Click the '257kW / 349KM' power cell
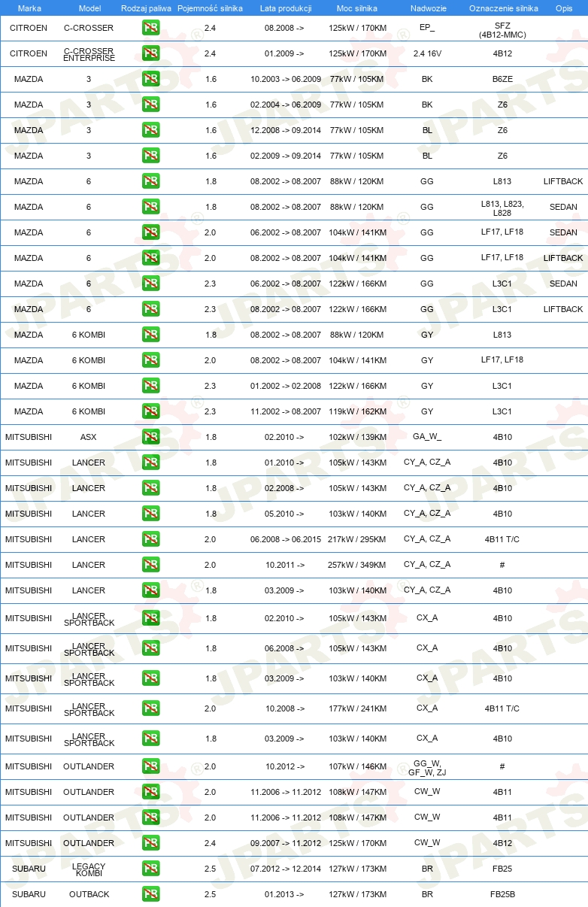Viewport: 588px width, 907px height. pyautogui.click(x=358, y=566)
